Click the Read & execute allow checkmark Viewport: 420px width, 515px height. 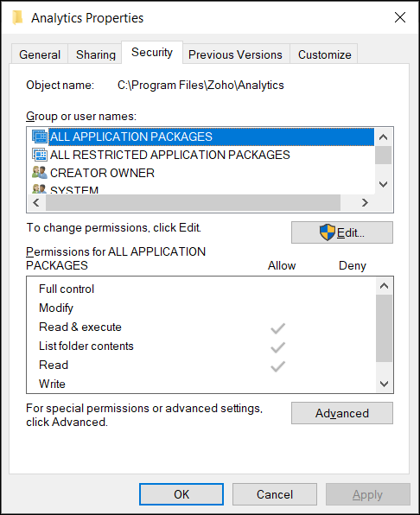click(x=277, y=328)
